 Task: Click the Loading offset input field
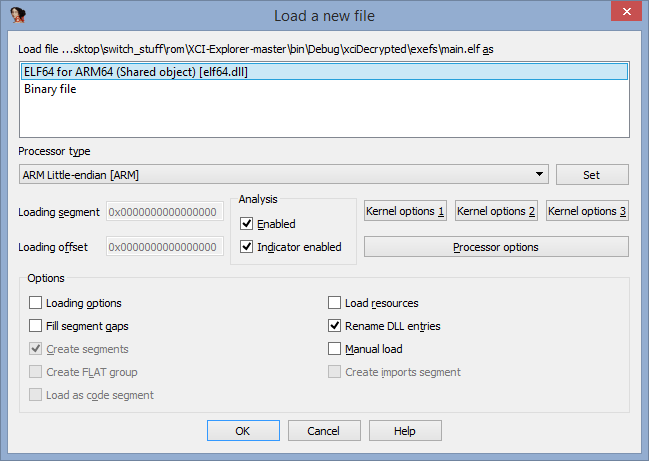(x=165, y=247)
